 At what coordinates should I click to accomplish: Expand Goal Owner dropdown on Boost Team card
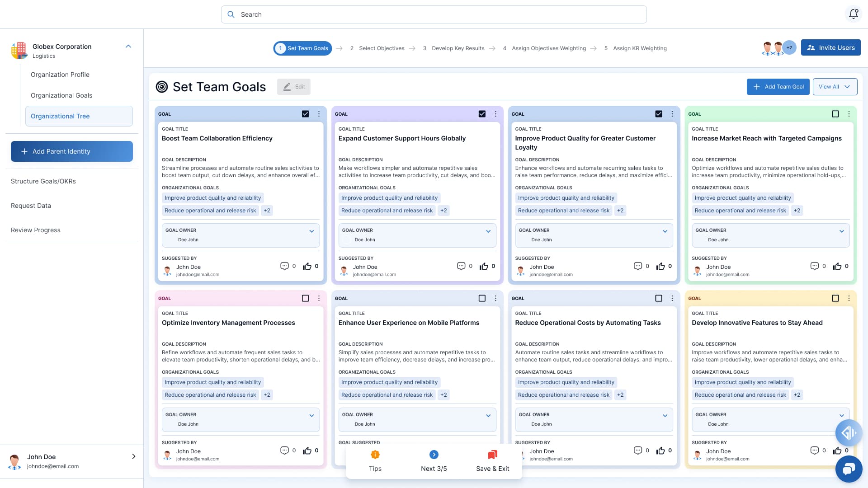pos(311,231)
